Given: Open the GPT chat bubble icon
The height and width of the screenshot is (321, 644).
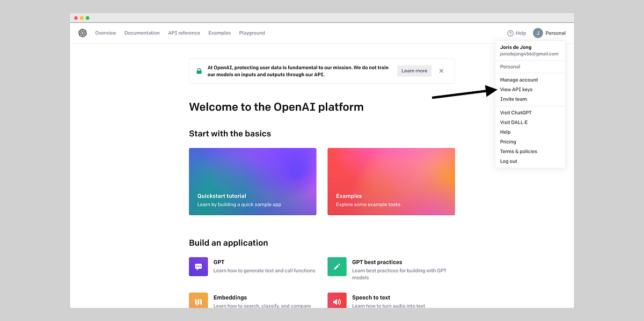Looking at the screenshot, I should point(198,266).
